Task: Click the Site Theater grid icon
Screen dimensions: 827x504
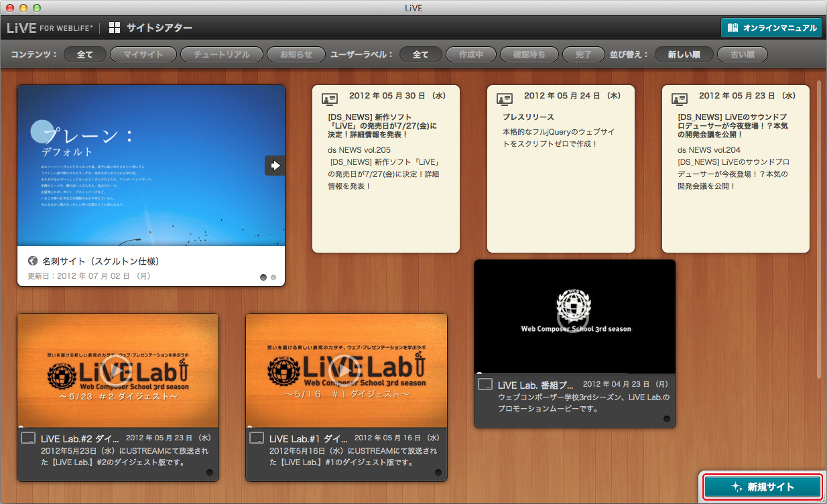Action: click(115, 28)
